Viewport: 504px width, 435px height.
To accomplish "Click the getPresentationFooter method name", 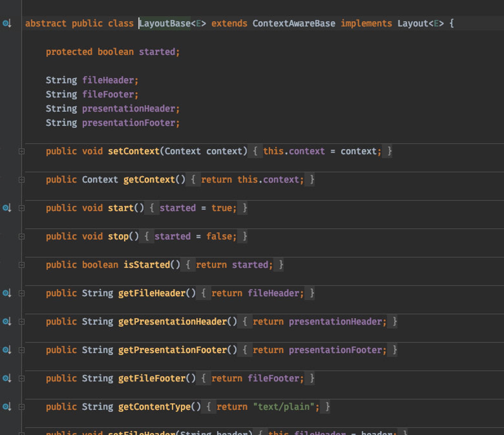I will click(x=173, y=350).
